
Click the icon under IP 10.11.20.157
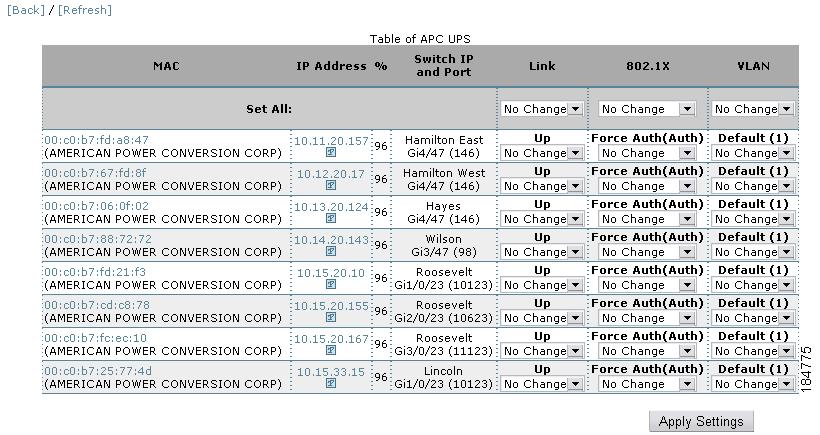331,153
